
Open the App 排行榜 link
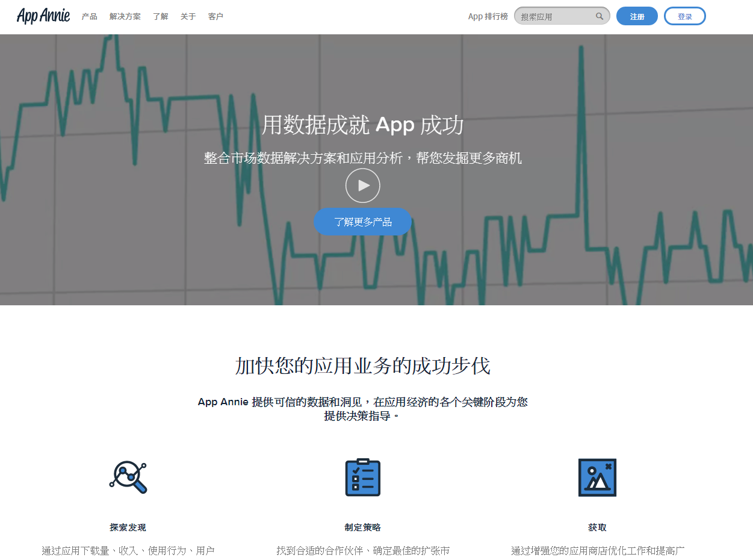[x=488, y=17]
